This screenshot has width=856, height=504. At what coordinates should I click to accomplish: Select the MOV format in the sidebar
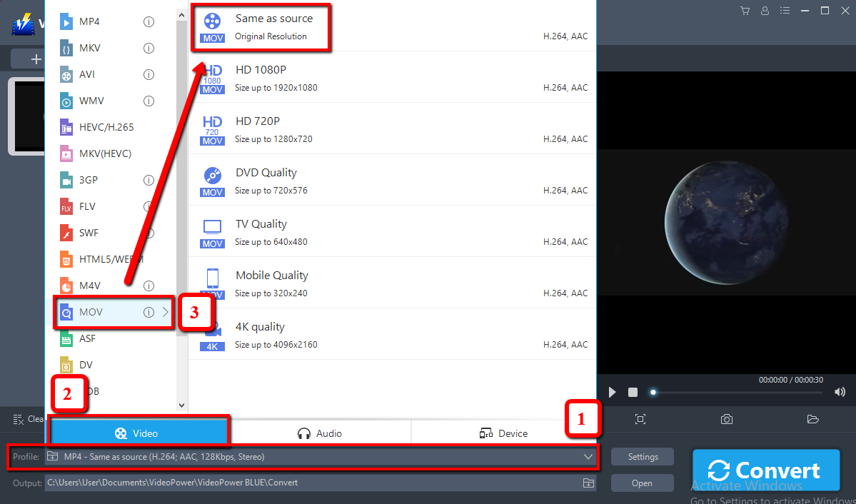coord(91,312)
